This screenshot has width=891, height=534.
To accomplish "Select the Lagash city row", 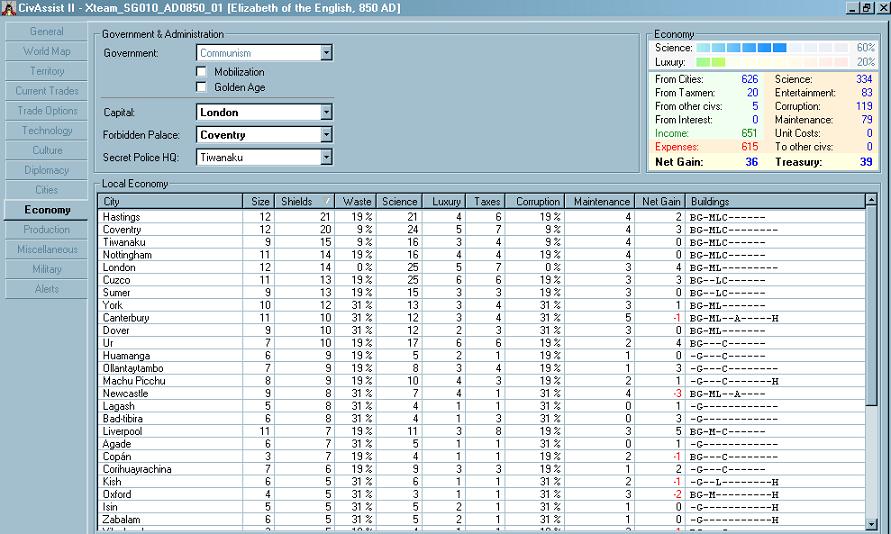I will (481, 406).
